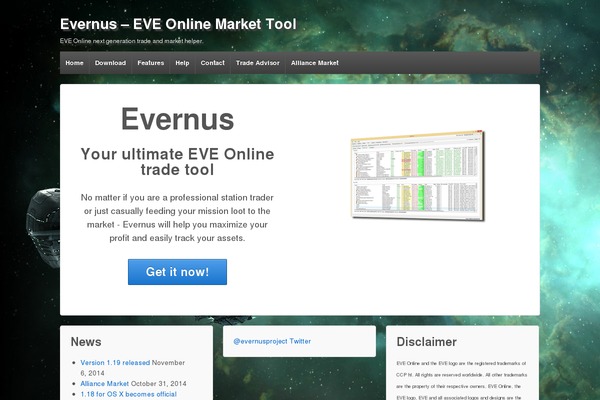Open the Home menu item
The image size is (600, 400).
click(74, 63)
